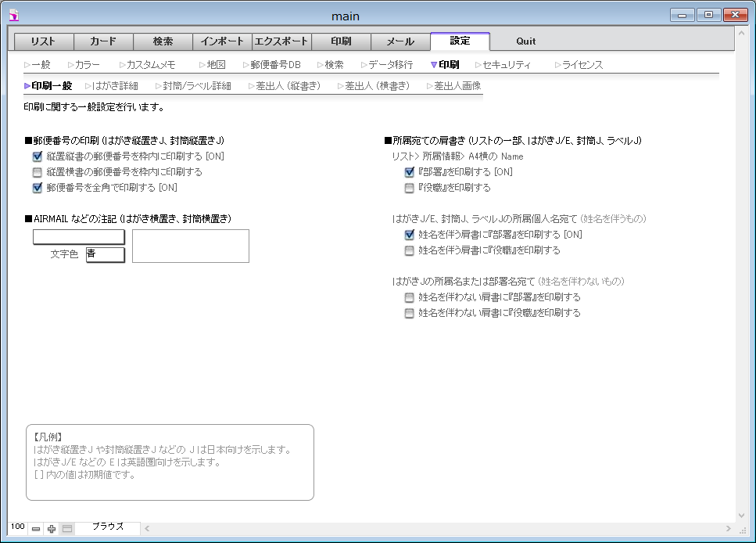Viewport: 756px width, 543px height.
Task: Click the AIRMAIL note text input field
Action: pyautogui.click(x=78, y=236)
